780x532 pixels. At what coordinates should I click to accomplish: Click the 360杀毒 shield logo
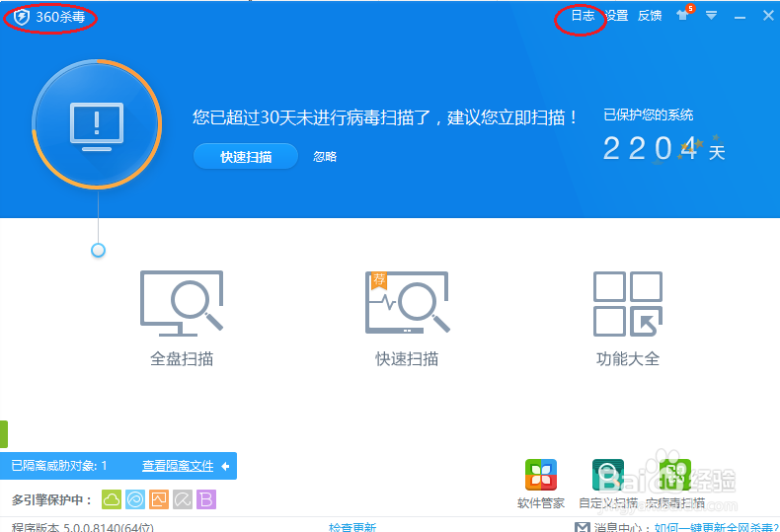point(22,17)
